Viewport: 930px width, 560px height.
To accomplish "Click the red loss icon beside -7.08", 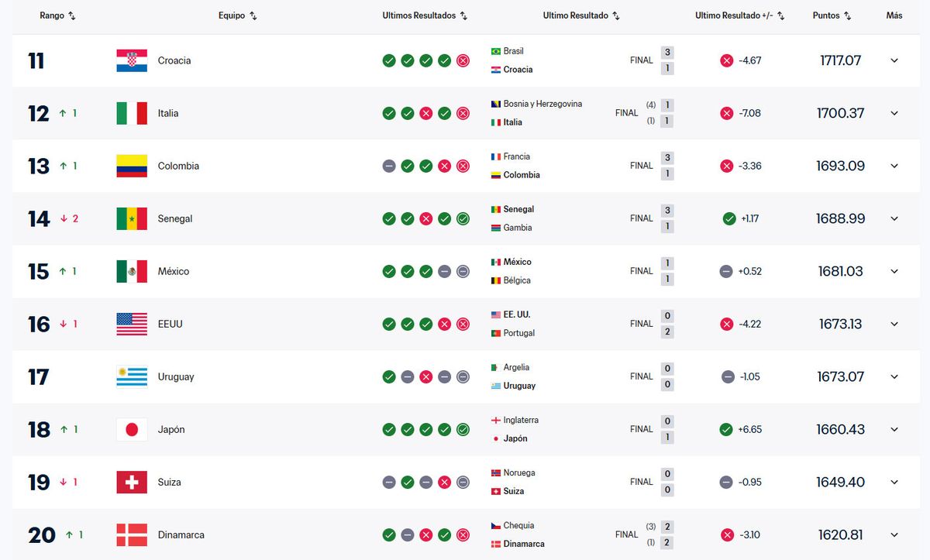I will [726, 113].
